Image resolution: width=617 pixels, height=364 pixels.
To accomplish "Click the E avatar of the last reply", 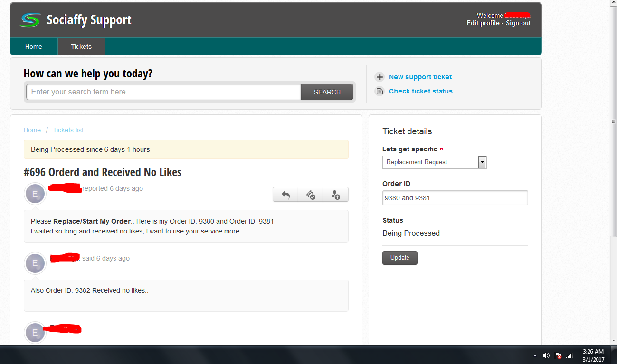I will tap(35, 333).
